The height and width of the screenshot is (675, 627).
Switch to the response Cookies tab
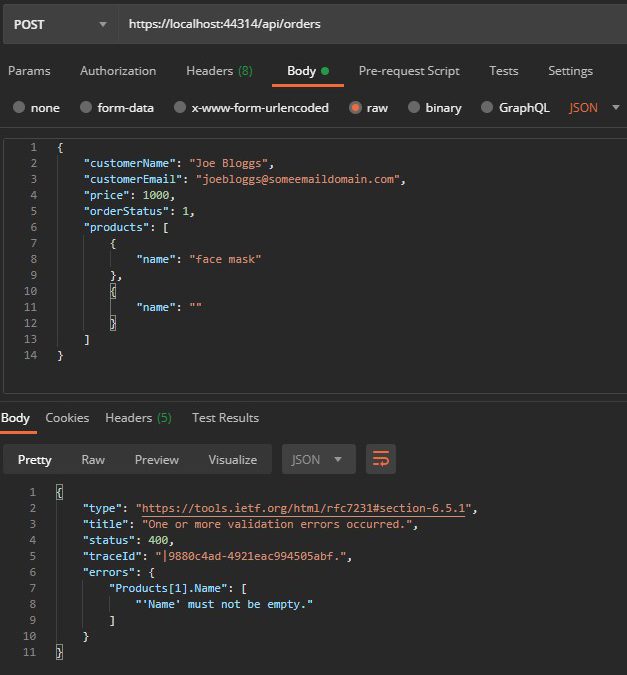click(67, 418)
